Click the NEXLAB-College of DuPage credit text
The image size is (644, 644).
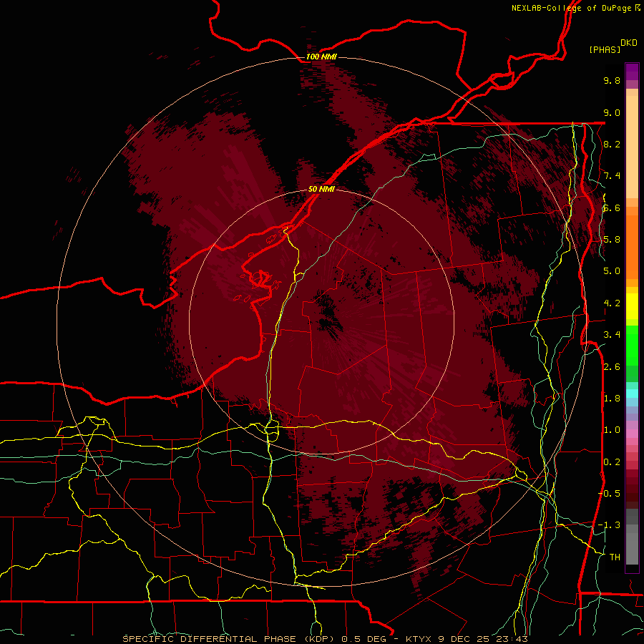pos(571,8)
